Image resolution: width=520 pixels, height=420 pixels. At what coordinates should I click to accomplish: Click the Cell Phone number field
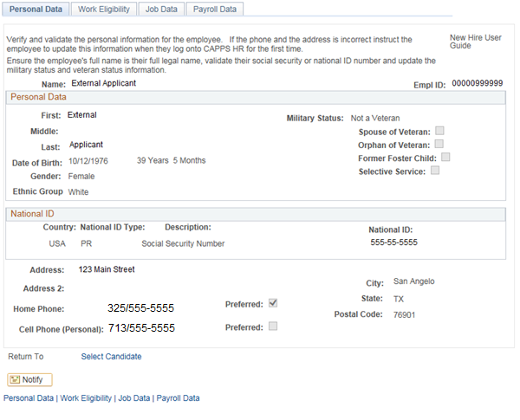[x=141, y=328]
